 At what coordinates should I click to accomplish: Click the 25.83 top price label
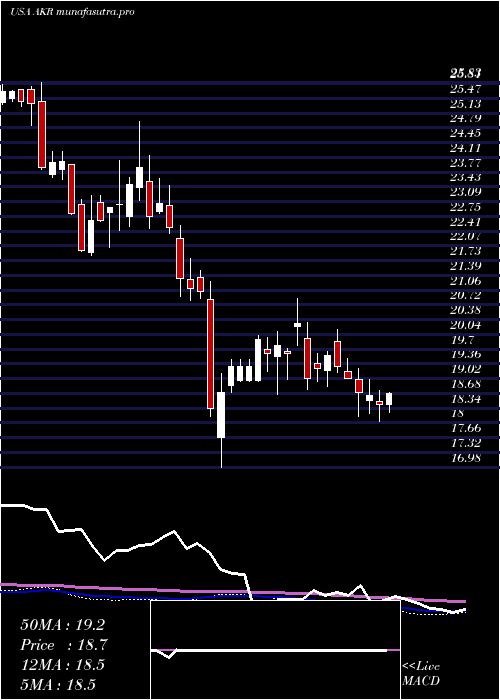pos(465,74)
